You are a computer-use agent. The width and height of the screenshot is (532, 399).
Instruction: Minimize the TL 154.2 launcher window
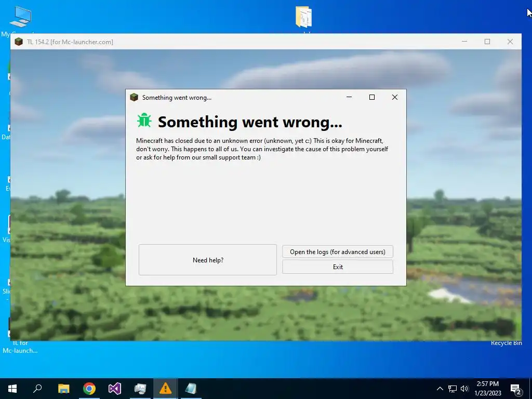point(464,42)
